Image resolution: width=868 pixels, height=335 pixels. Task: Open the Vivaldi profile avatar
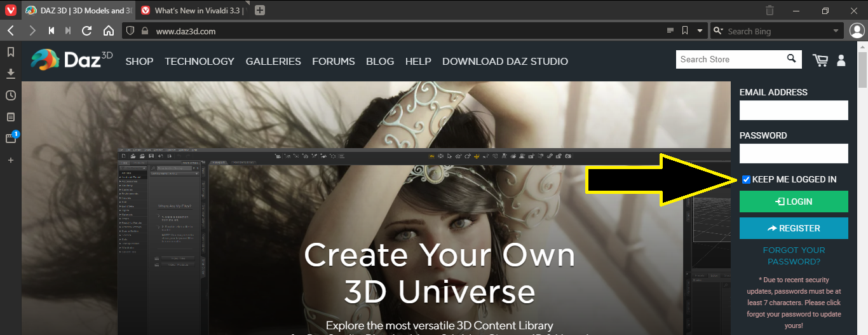857,31
